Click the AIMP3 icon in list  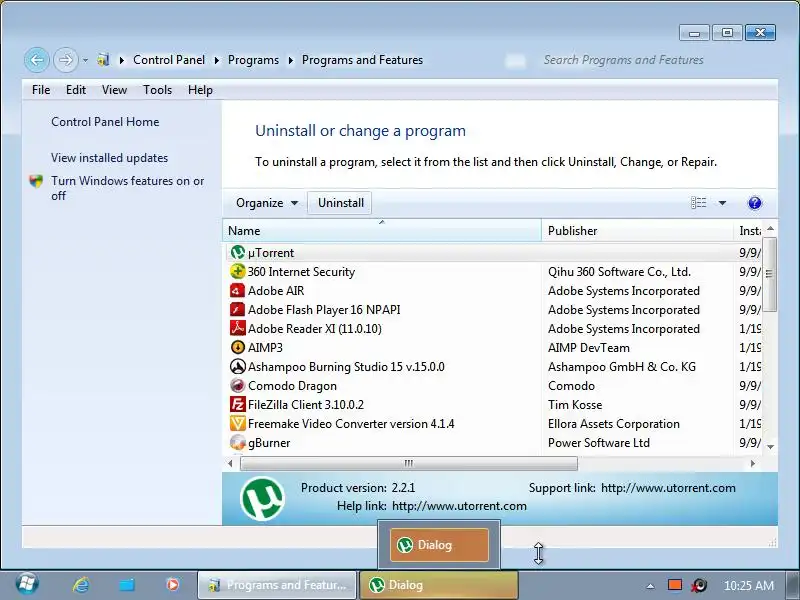237,347
